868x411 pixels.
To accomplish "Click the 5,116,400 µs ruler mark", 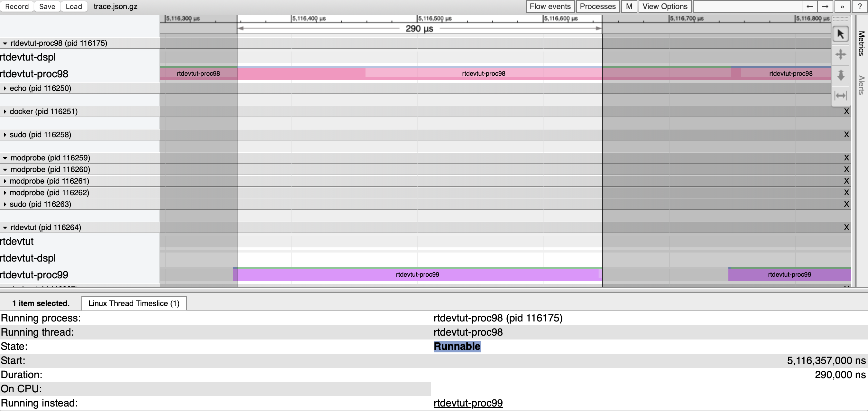I will pos(309,18).
